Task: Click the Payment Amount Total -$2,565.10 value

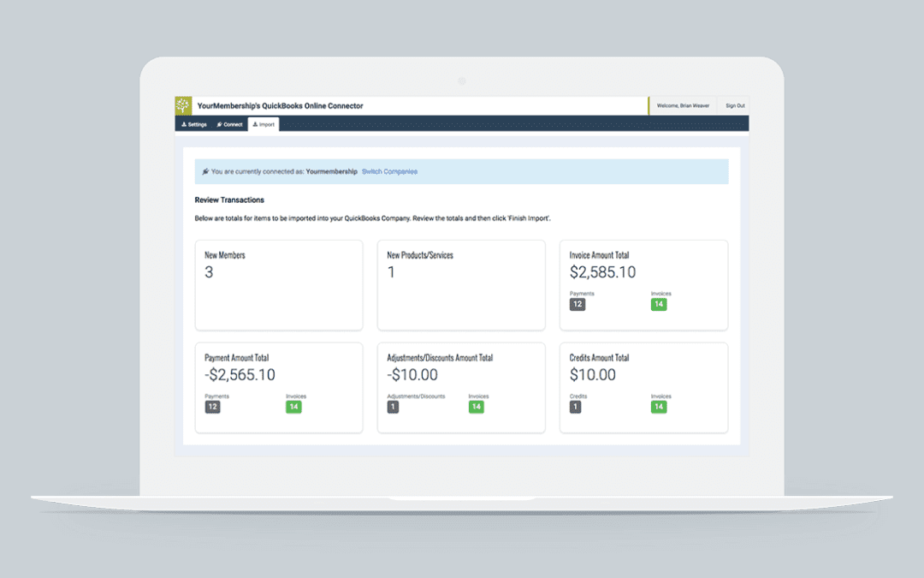Action: click(240, 374)
